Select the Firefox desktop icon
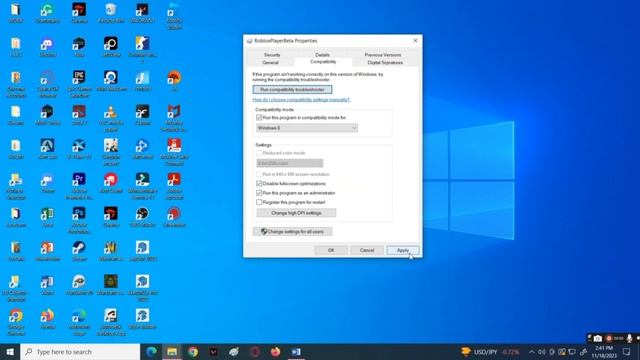The image size is (640, 360). tap(47, 318)
